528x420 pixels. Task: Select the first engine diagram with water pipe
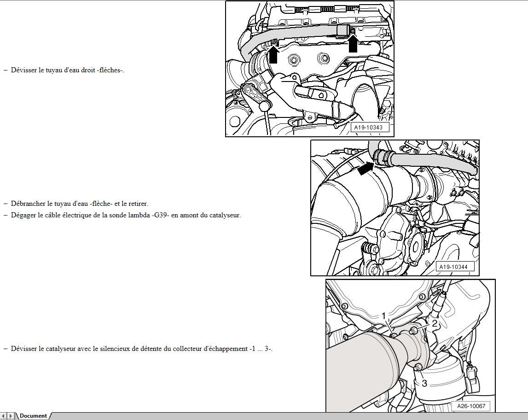309,69
